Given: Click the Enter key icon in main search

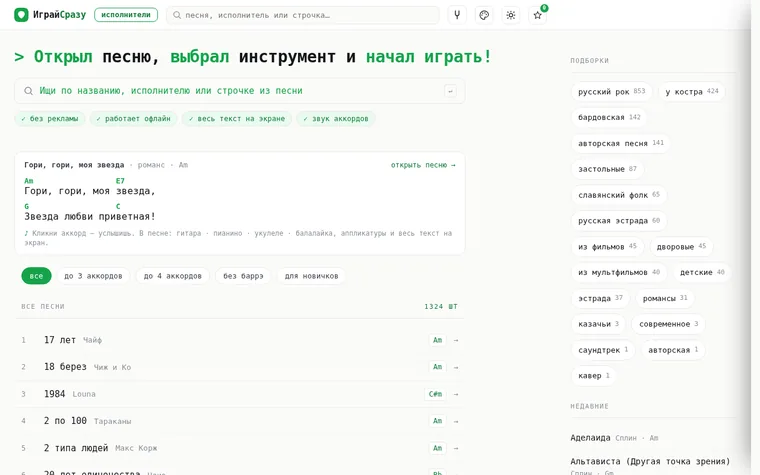Looking at the screenshot, I should [x=450, y=91].
